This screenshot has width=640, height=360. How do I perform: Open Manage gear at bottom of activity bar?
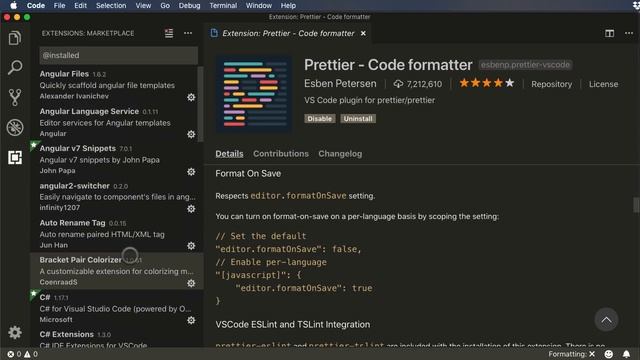click(x=15, y=333)
